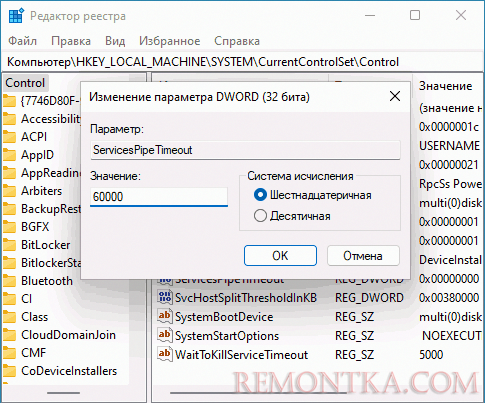Open the Справка menu
This screenshot has height=403, width=485.
pos(237,41)
